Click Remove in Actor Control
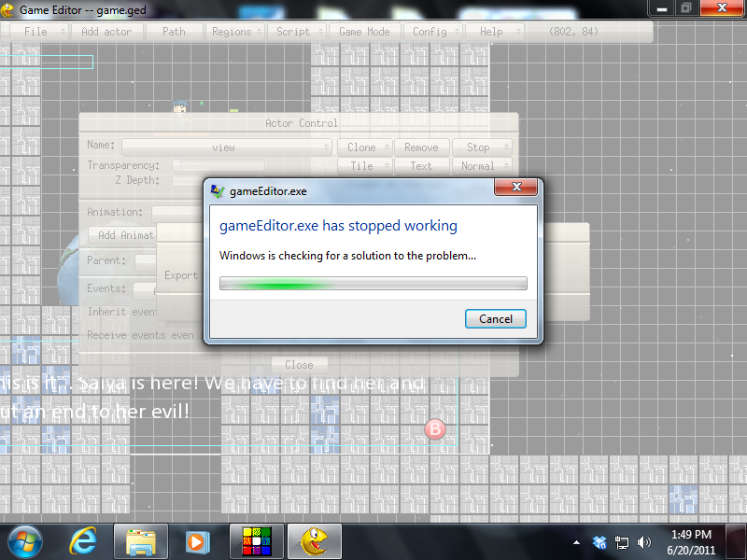Screen dimensions: 747x560 click(422, 147)
